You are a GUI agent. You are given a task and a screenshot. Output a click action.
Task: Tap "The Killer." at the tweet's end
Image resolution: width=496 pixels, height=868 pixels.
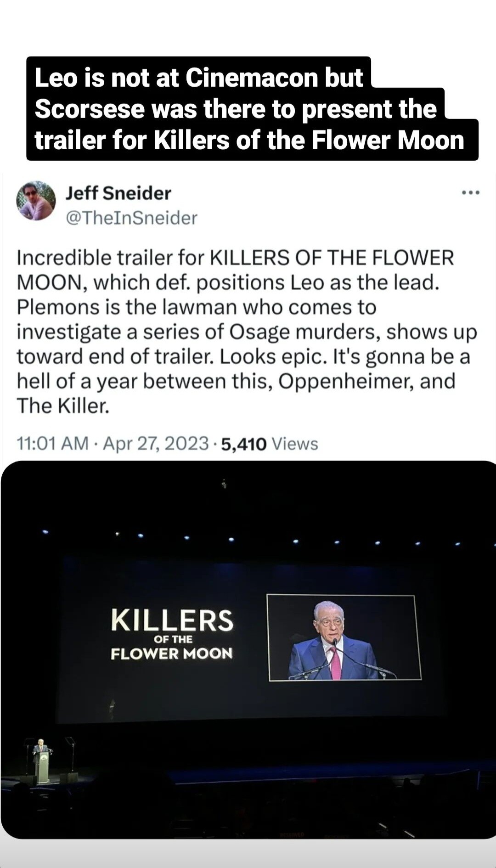(x=63, y=406)
